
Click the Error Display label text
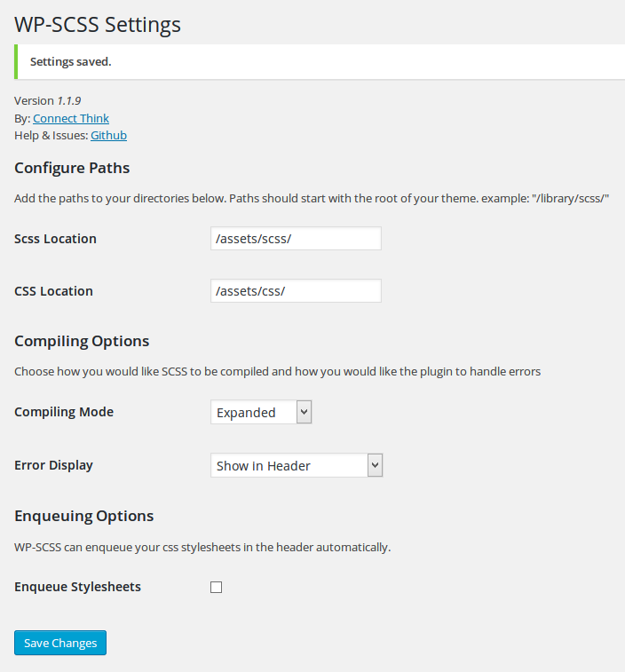(x=53, y=465)
